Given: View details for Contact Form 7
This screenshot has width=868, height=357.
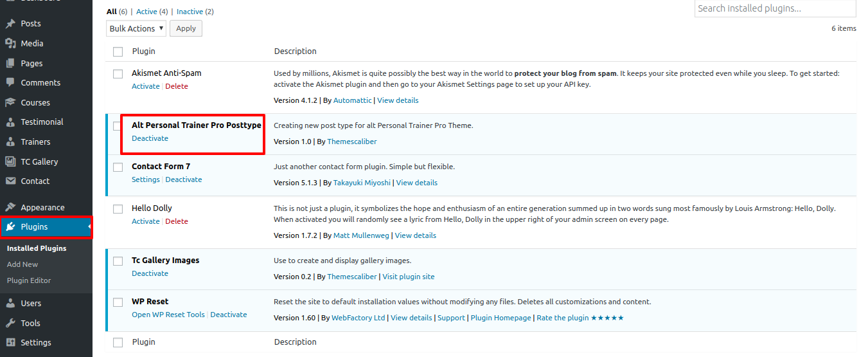Looking at the screenshot, I should (x=417, y=183).
